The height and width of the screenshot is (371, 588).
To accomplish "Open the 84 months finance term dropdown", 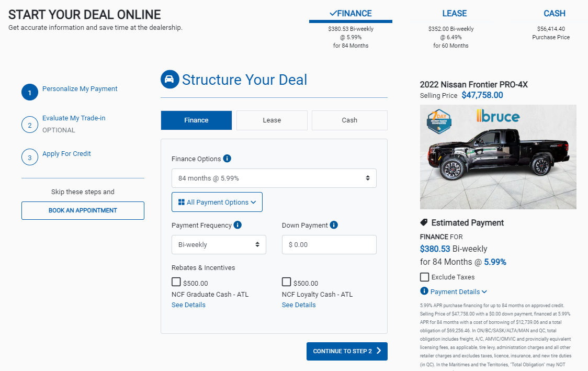I will (274, 178).
